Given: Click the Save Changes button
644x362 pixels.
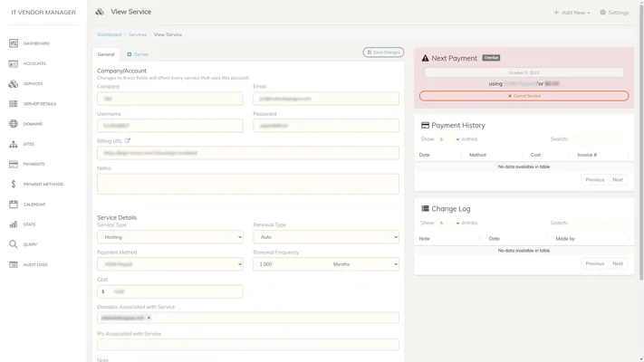Looking at the screenshot, I should click(383, 52).
